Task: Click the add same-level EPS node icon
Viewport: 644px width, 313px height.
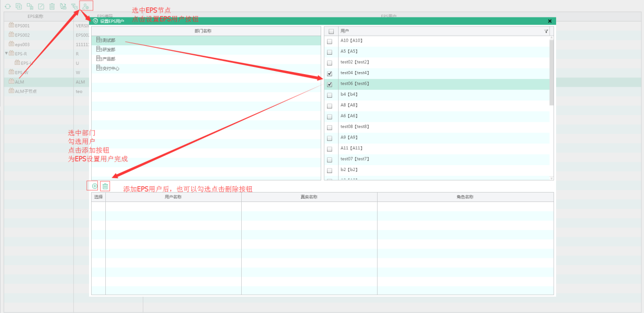Action: tap(18, 6)
